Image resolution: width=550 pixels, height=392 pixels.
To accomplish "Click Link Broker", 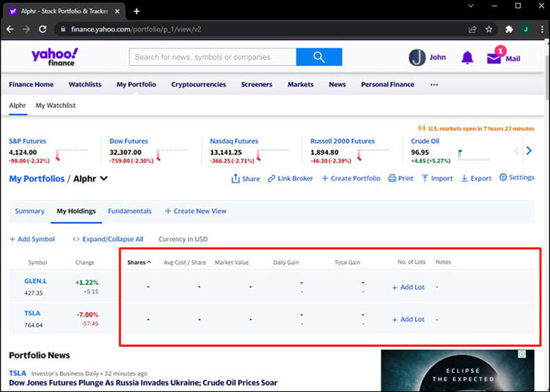I will [290, 178].
